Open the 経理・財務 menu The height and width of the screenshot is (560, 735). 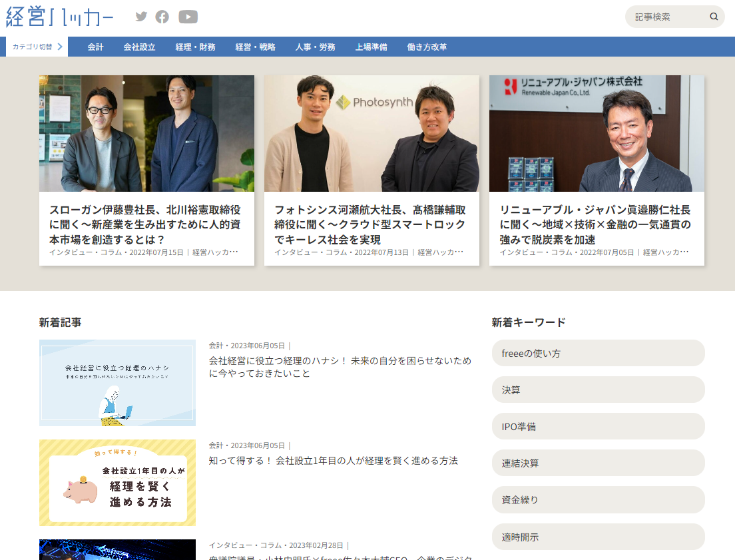[x=196, y=47]
